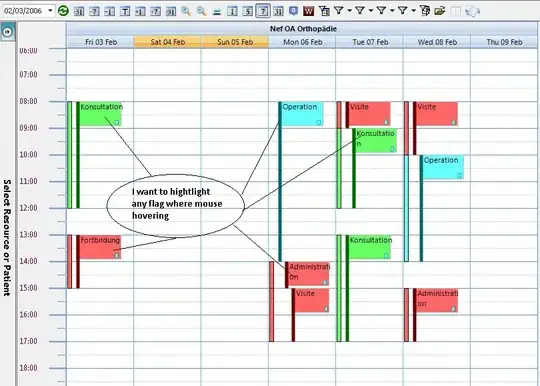Select the Tue 07 Feb day header

(x=370, y=42)
